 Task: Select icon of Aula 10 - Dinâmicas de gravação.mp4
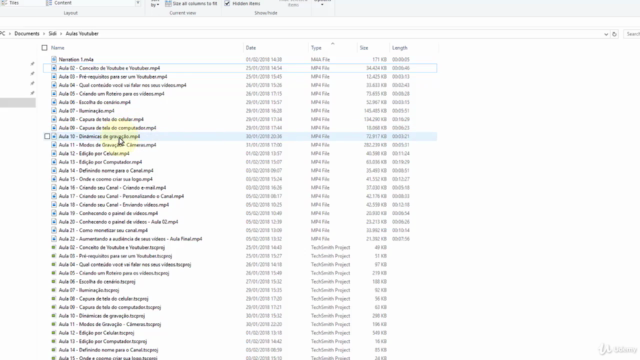click(54, 136)
